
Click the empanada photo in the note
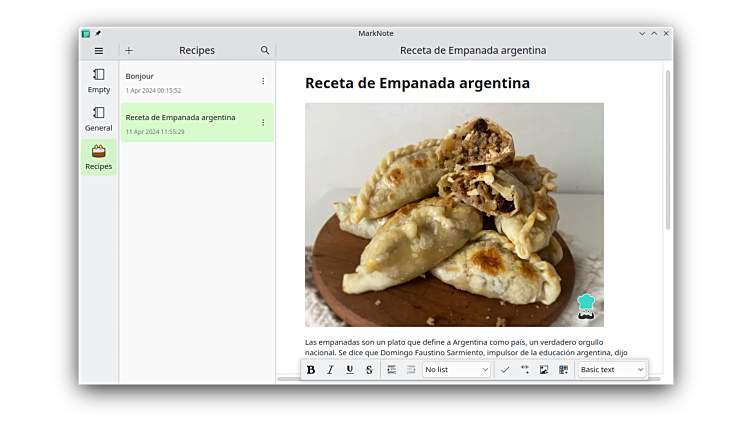pos(454,214)
